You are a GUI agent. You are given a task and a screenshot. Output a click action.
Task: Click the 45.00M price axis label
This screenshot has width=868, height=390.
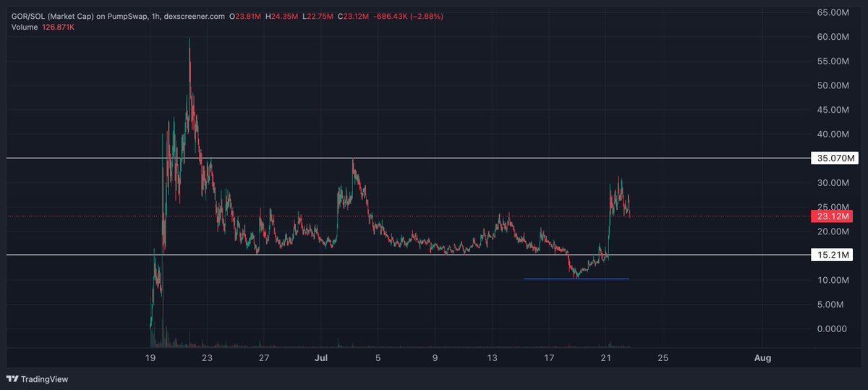tap(833, 110)
